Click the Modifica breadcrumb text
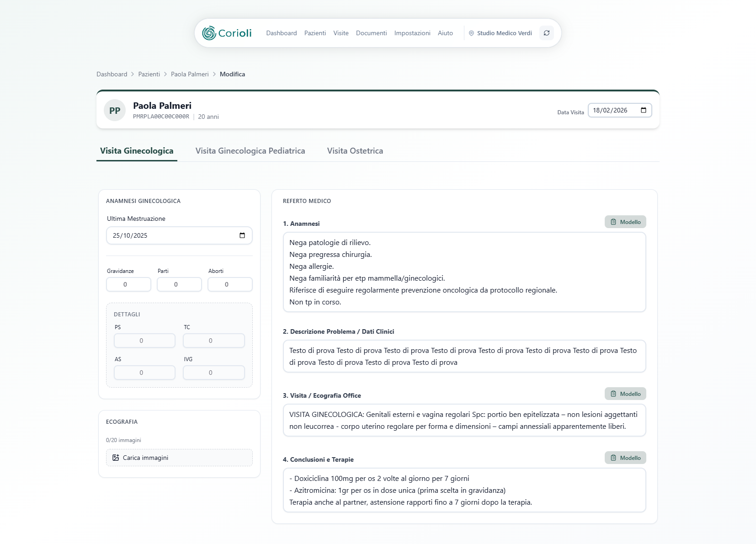The width and height of the screenshot is (756, 544). click(x=232, y=74)
